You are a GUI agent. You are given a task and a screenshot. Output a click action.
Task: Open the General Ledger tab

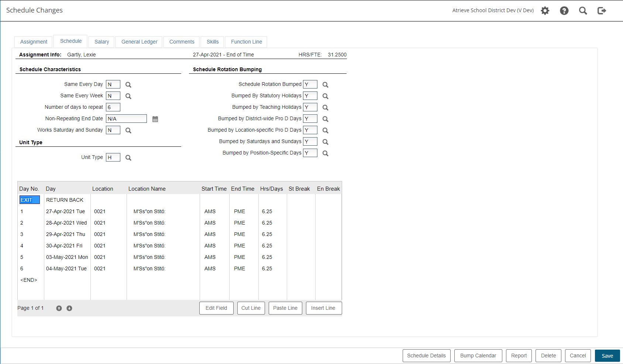(x=139, y=42)
